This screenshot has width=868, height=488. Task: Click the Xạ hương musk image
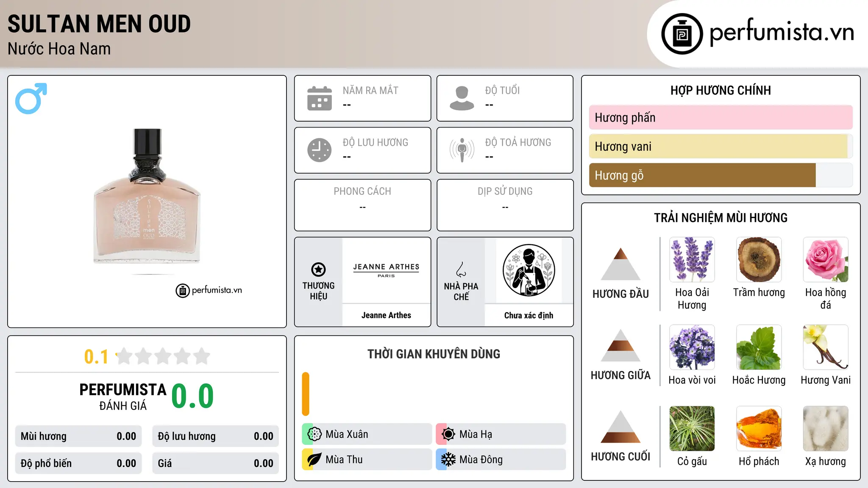point(826,429)
